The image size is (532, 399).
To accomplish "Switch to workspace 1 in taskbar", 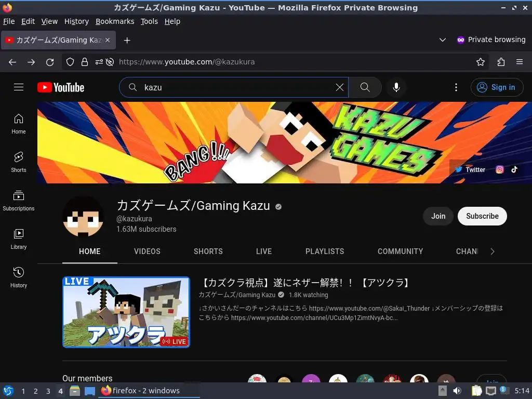I will 23,391.
